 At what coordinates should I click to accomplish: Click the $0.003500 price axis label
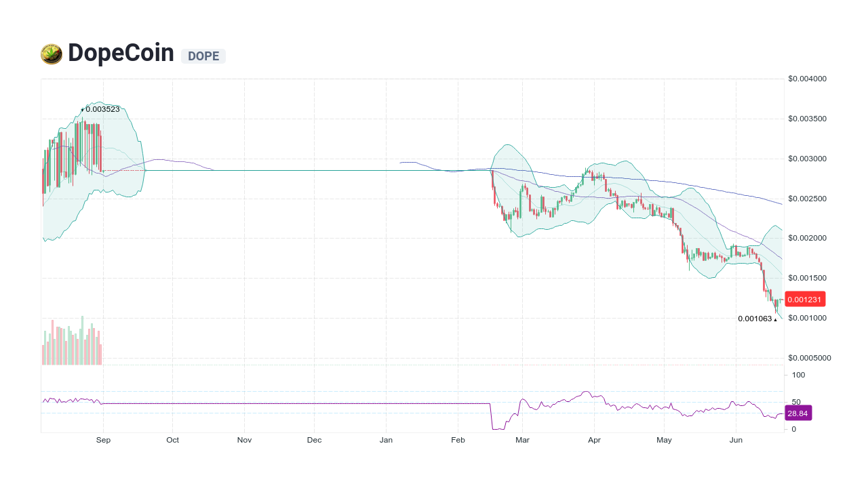[808, 119]
